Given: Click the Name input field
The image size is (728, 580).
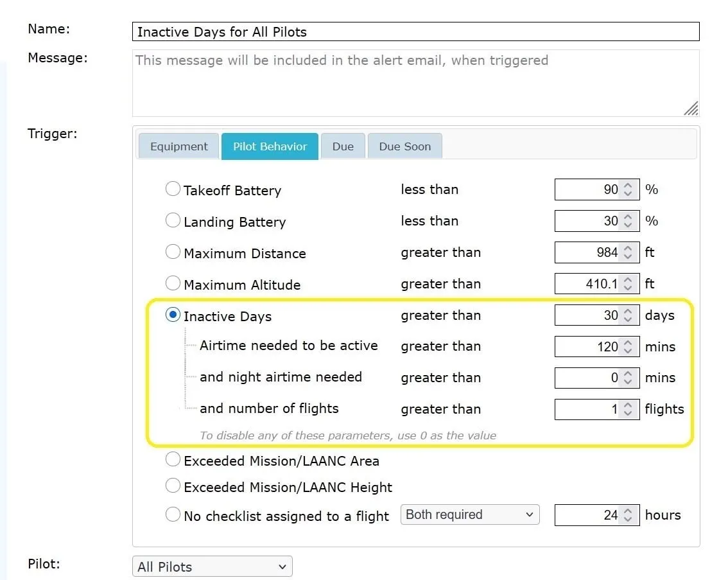Looking at the screenshot, I should point(415,31).
